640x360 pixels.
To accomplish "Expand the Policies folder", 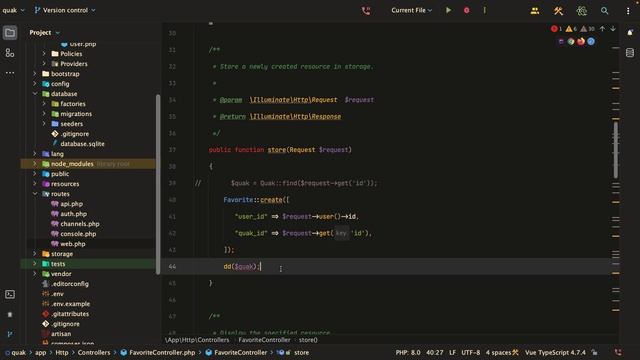I will (x=44, y=54).
